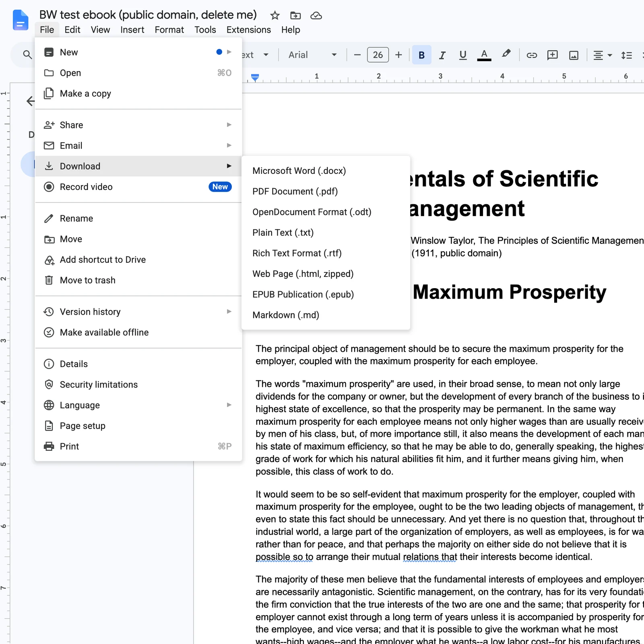The height and width of the screenshot is (644, 644).
Task: Open Page setup from the File menu
Action: tap(138, 426)
